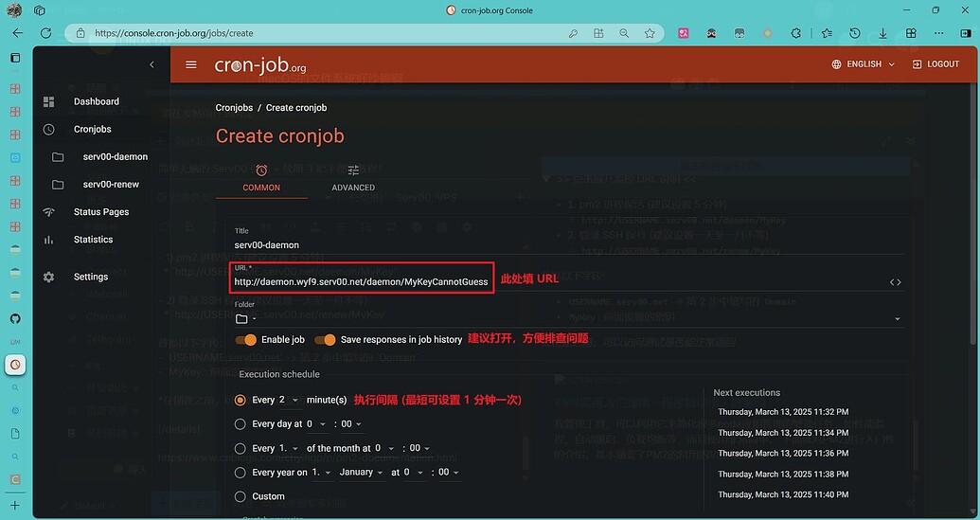The width and height of the screenshot is (980, 520).
Task: Open the day-of-month dropdown showing 1.
Action: pos(289,448)
